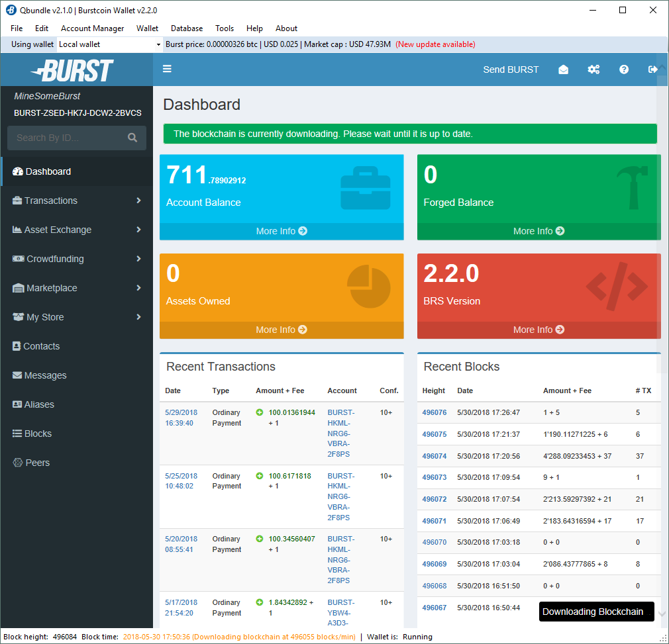This screenshot has width=669, height=644.
Task: Open the Edit menu
Action: point(41,28)
